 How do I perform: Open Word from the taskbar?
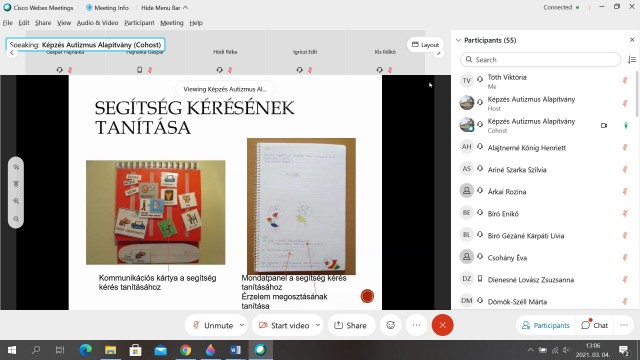pyautogui.click(x=236, y=350)
